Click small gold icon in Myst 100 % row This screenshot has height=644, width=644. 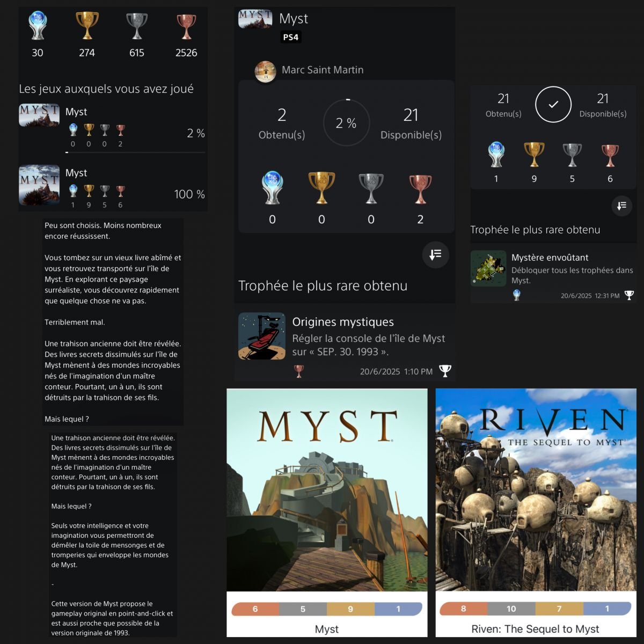click(x=89, y=191)
